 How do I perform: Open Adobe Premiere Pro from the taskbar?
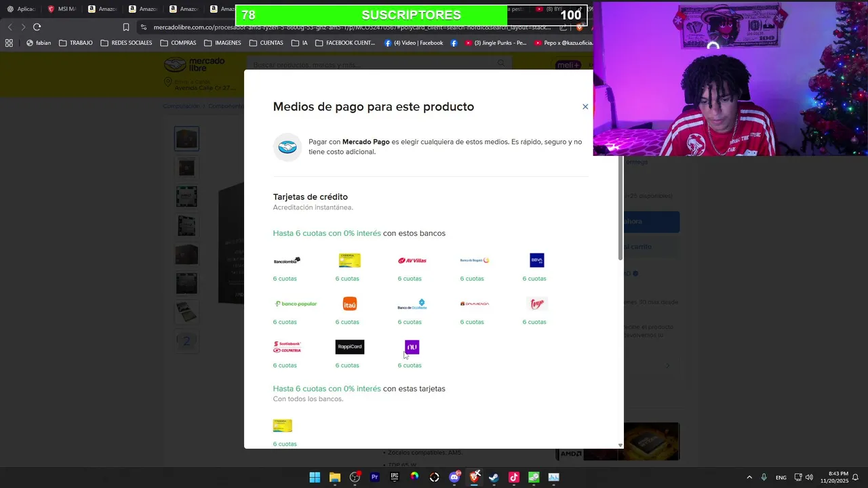[375, 477]
